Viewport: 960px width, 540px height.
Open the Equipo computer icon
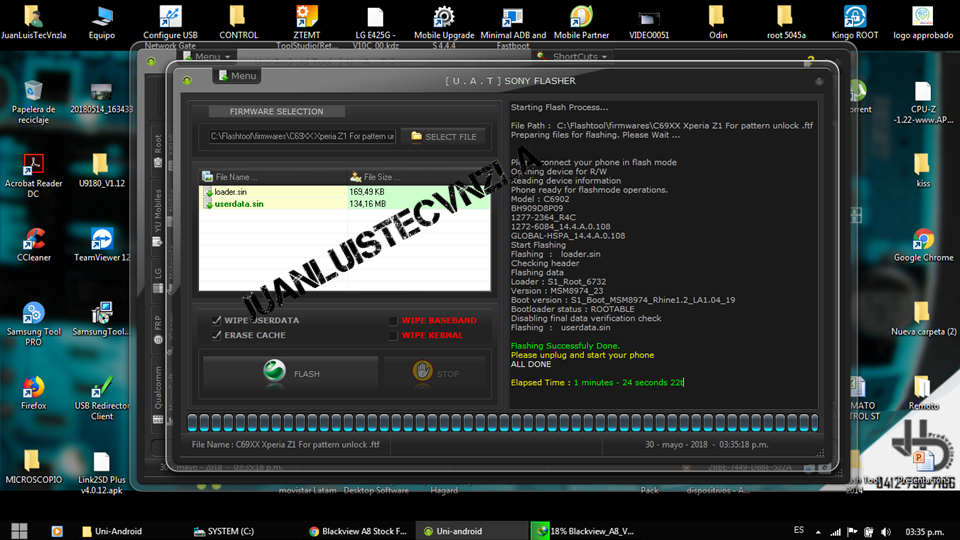pos(102,22)
